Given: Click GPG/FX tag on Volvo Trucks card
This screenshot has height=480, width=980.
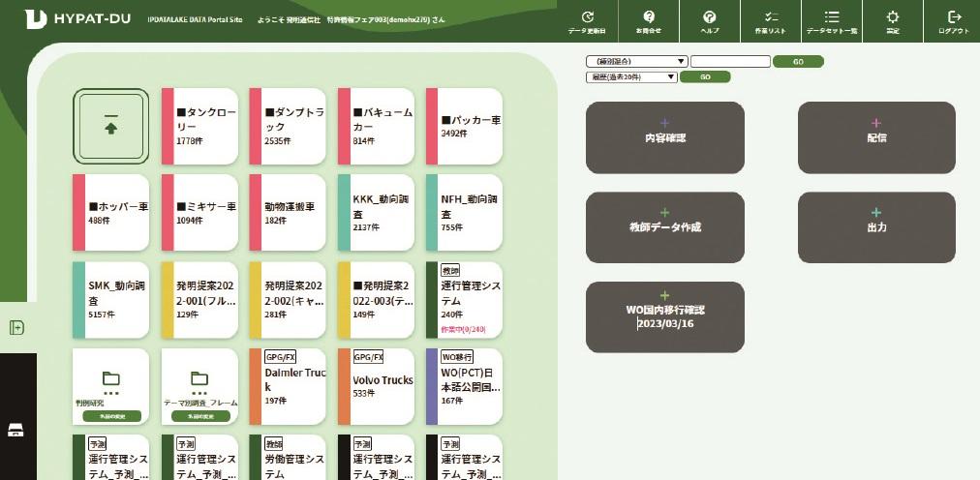Looking at the screenshot, I should [369, 357].
